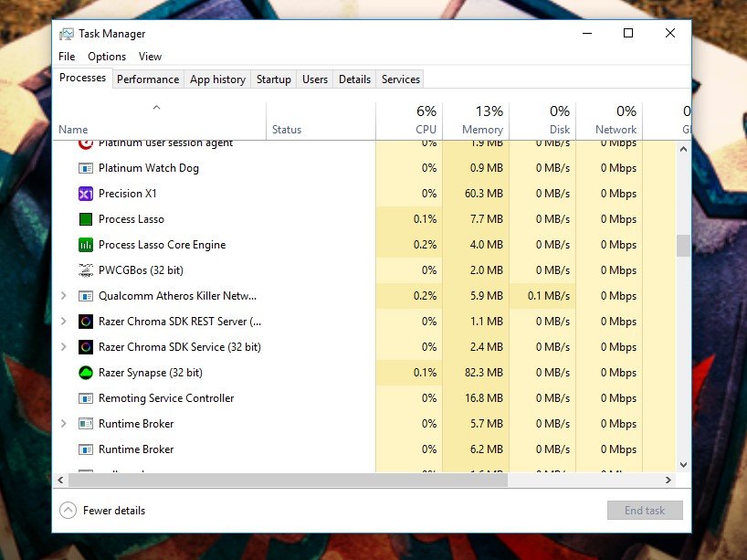The height and width of the screenshot is (560, 747).
Task: Select the PWCGBos (32 bit) process name
Action: [x=141, y=270]
